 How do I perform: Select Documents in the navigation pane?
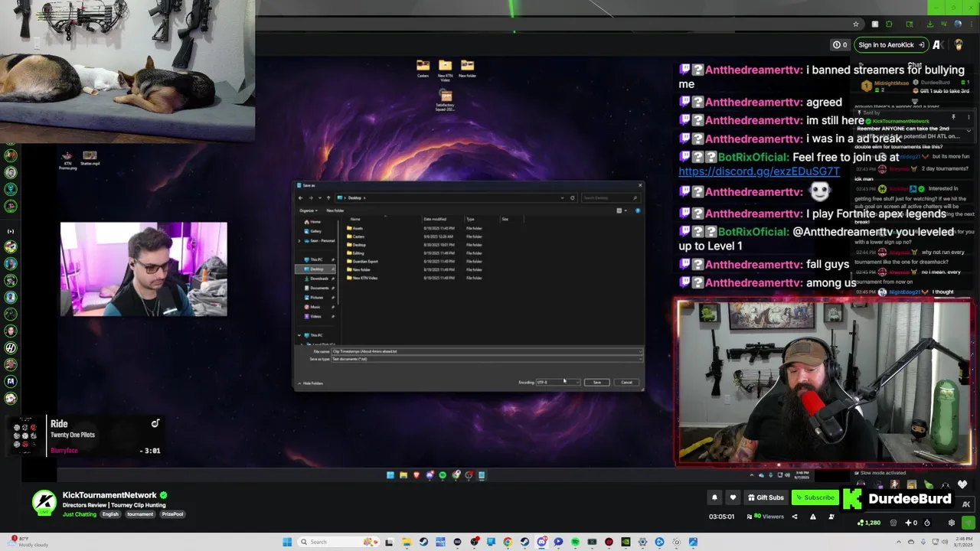coord(316,288)
